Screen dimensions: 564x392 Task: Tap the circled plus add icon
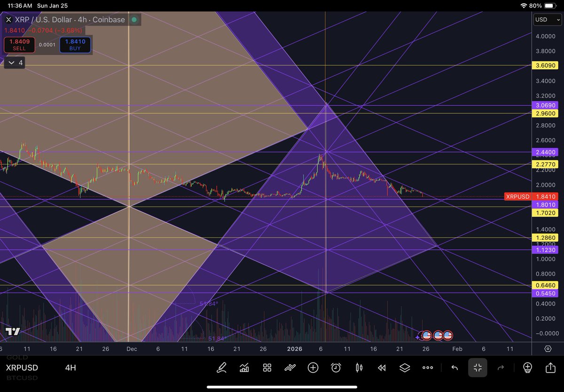pyautogui.click(x=313, y=368)
